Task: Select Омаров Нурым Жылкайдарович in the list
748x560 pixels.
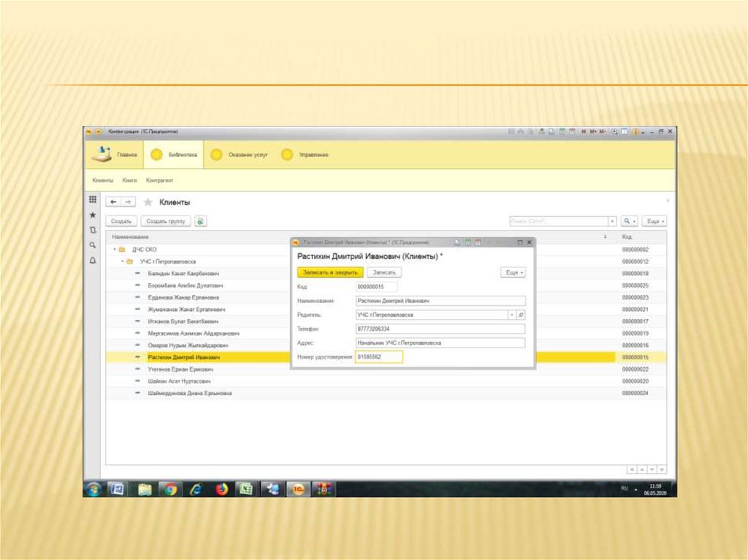Action: 188,345
